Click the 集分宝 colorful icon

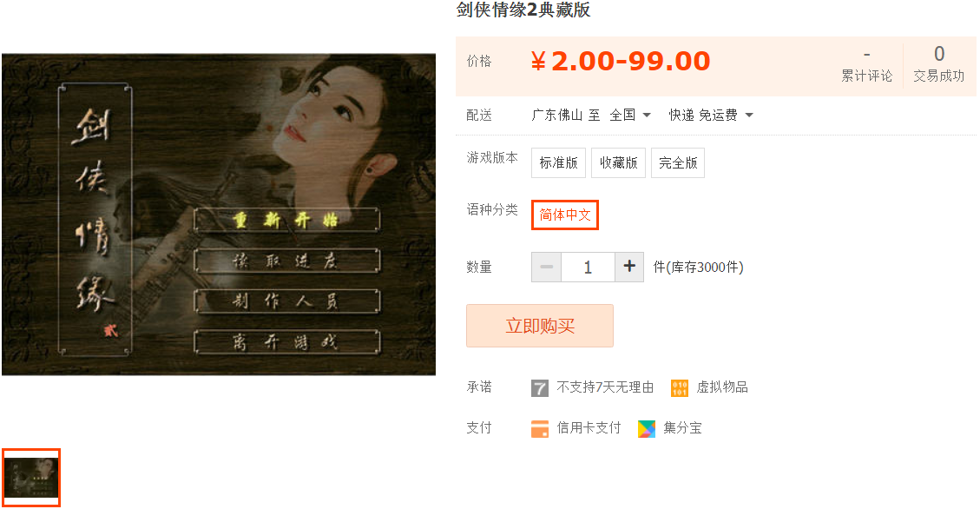pos(647,428)
